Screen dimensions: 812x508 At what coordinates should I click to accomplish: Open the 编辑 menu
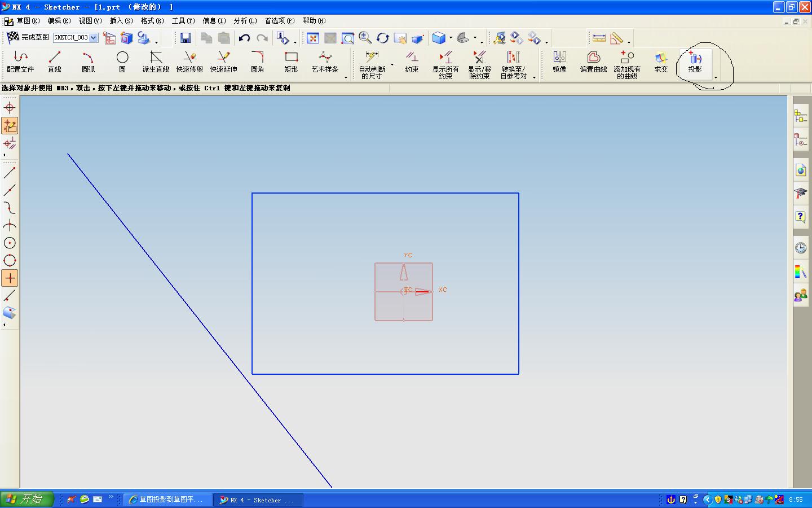point(59,21)
